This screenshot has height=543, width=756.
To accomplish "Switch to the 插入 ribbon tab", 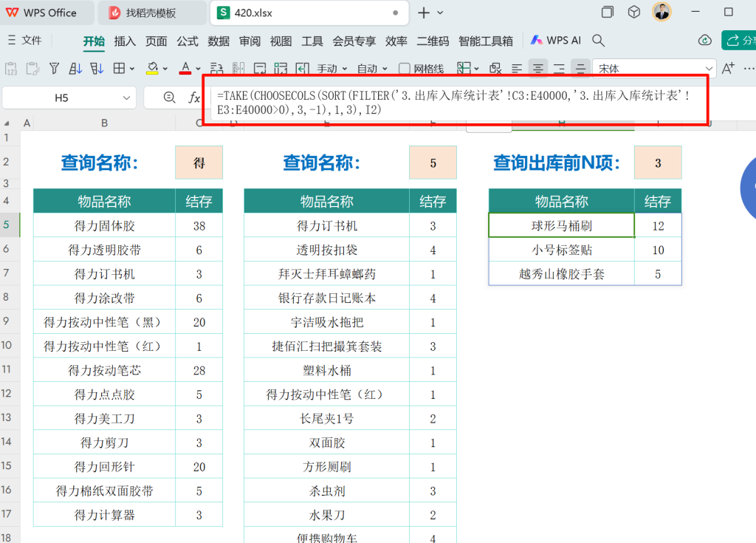I will (125, 41).
